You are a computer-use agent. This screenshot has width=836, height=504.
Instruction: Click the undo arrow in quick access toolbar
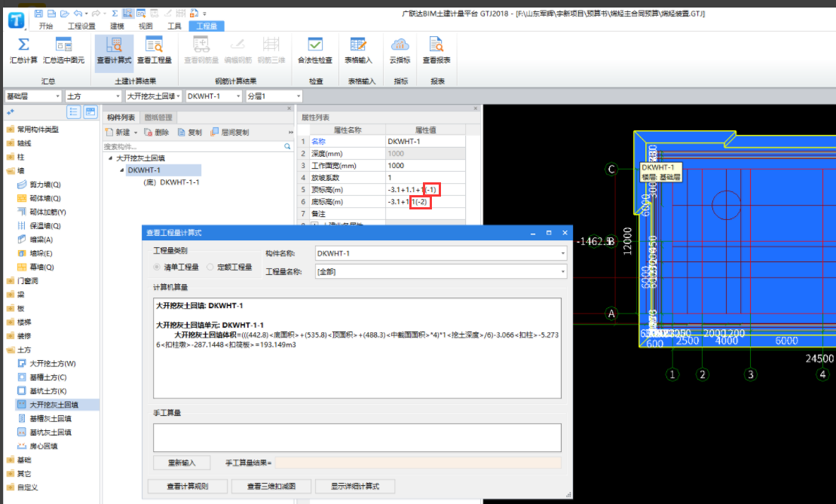click(x=78, y=14)
